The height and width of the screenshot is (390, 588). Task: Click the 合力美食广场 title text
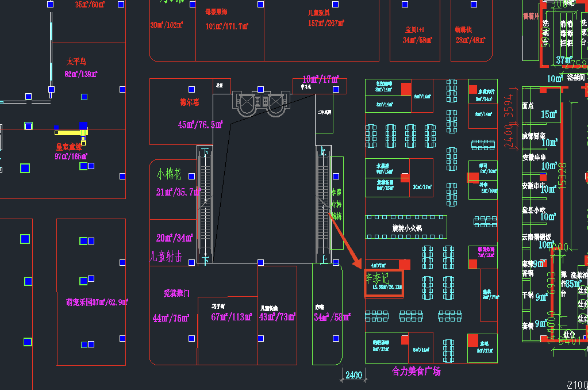tap(416, 372)
